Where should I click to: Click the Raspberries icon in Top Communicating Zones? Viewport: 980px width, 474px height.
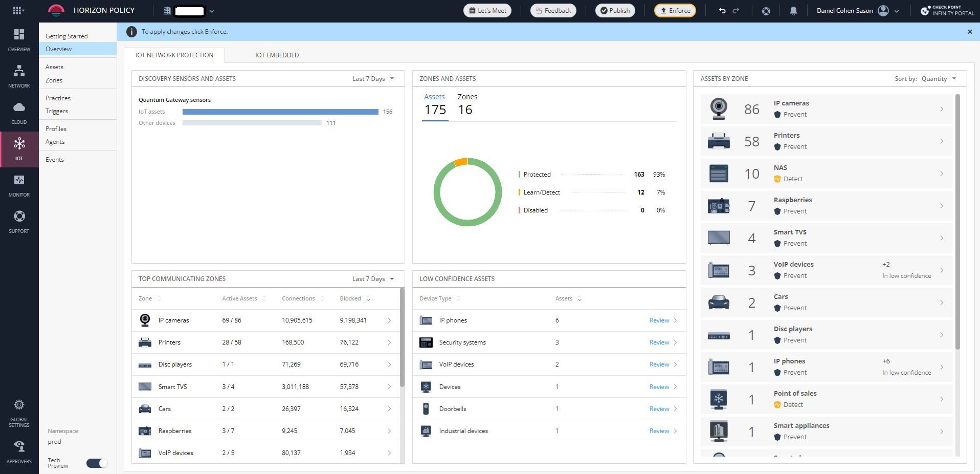(145, 431)
